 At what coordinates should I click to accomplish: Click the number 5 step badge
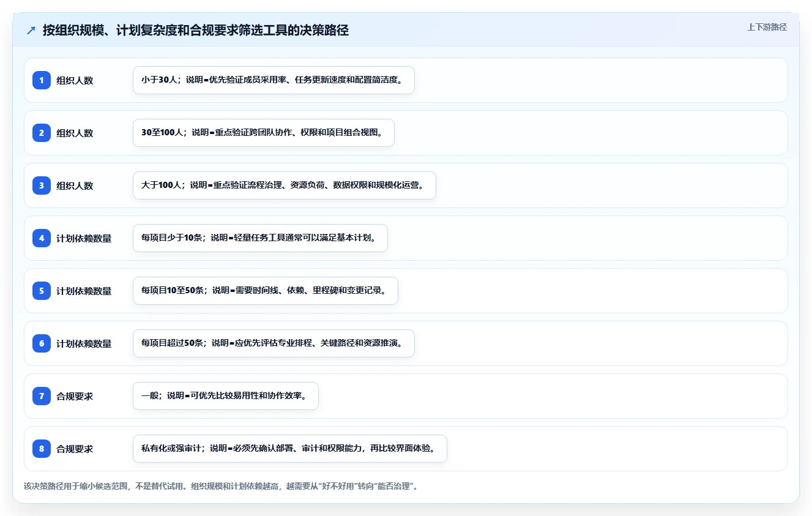42,291
